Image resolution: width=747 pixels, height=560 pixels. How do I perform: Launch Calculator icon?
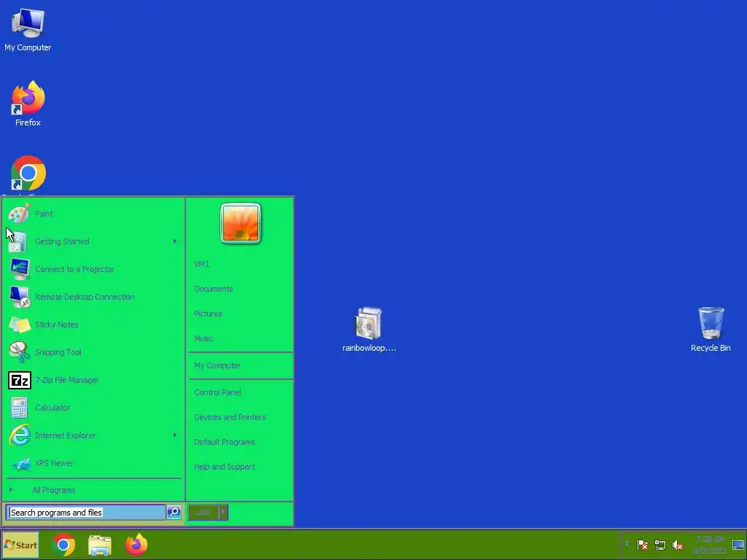tap(20, 408)
